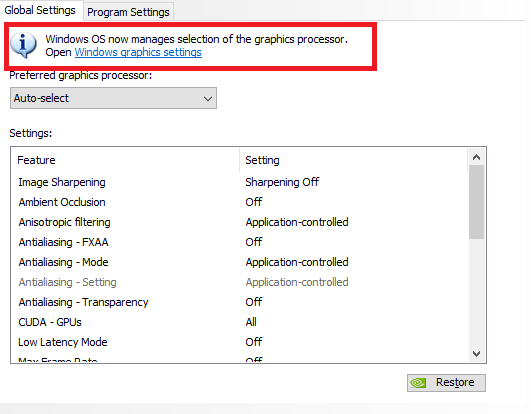
Task: Select the Image Sharpening feature row
Action: point(239,182)
